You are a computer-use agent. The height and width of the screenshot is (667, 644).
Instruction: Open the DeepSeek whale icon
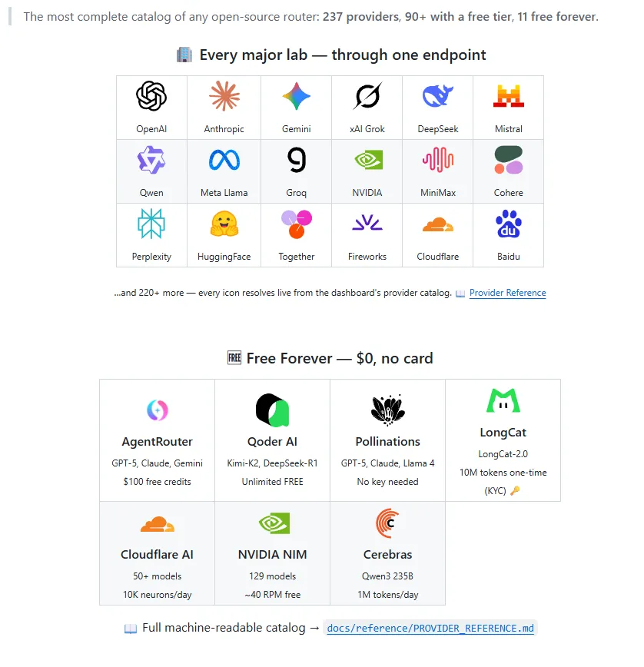[x=438, y=96]
